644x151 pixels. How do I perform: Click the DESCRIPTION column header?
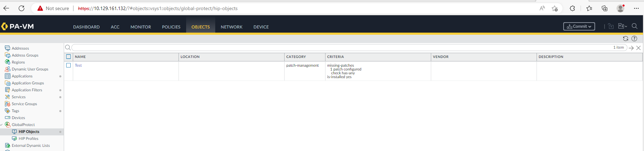590,57
